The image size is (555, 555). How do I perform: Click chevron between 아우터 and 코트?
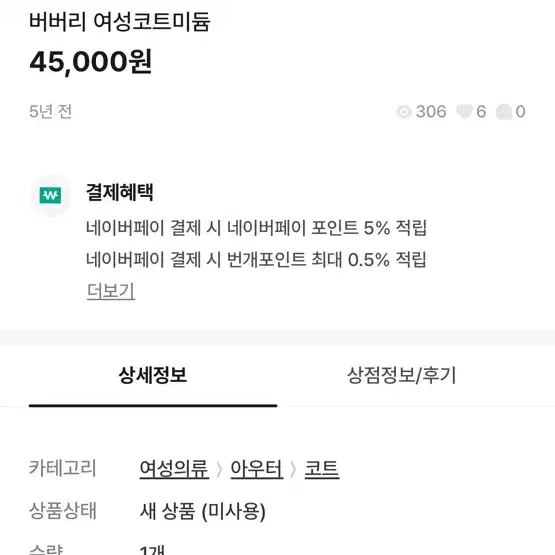[293, 470]
